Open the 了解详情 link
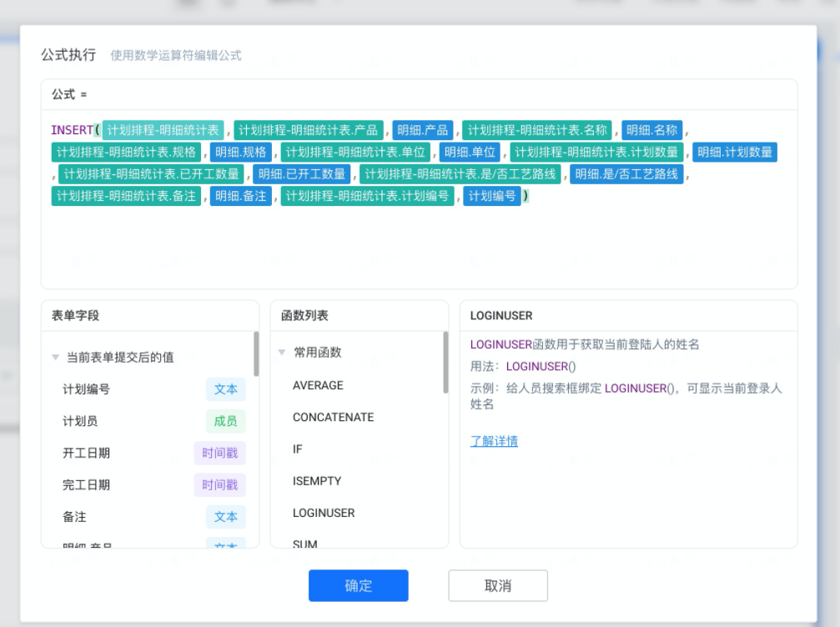 (x=494, y=441)
